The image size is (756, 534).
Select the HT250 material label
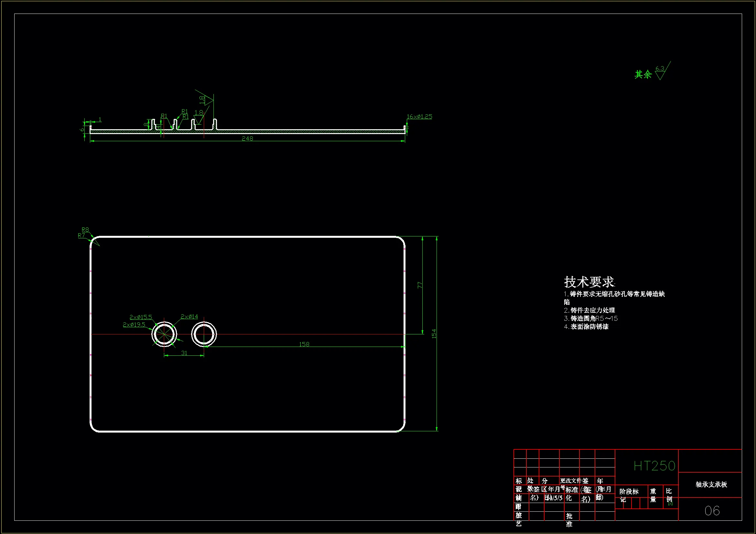(x=654, y=466)
